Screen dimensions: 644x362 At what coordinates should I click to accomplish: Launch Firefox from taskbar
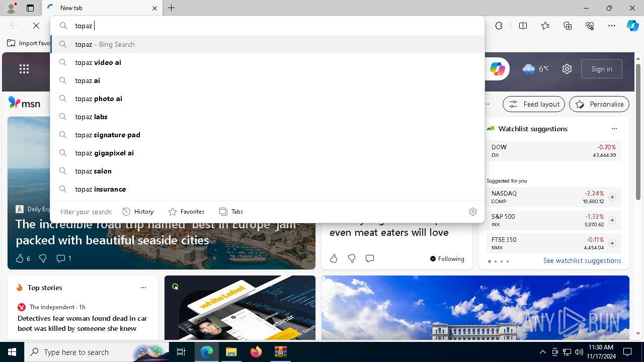point(256,352)
